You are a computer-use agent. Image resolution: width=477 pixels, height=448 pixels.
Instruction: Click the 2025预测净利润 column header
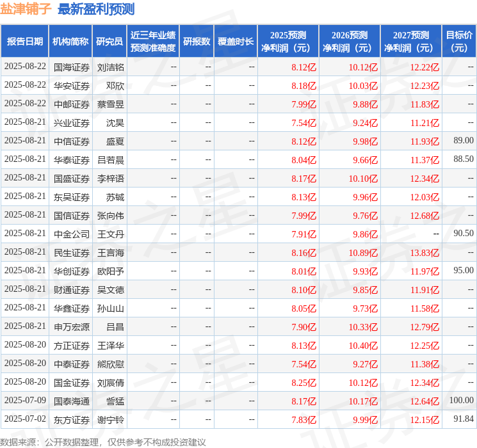point(288,42)
